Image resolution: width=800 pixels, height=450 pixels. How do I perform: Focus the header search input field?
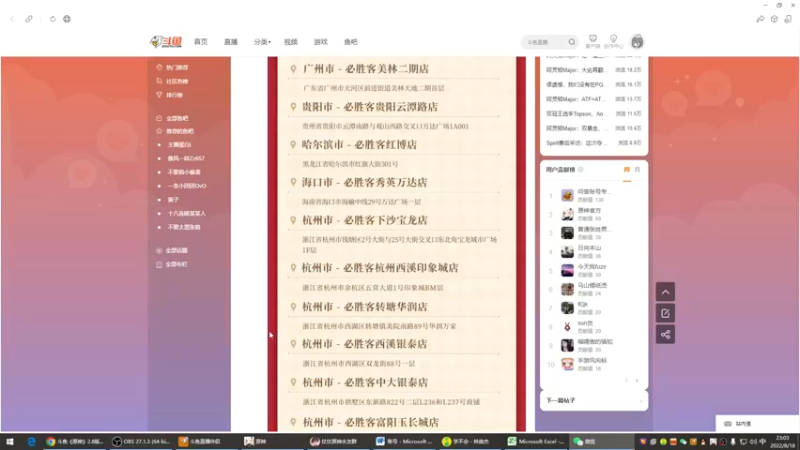tap(545, 42)
